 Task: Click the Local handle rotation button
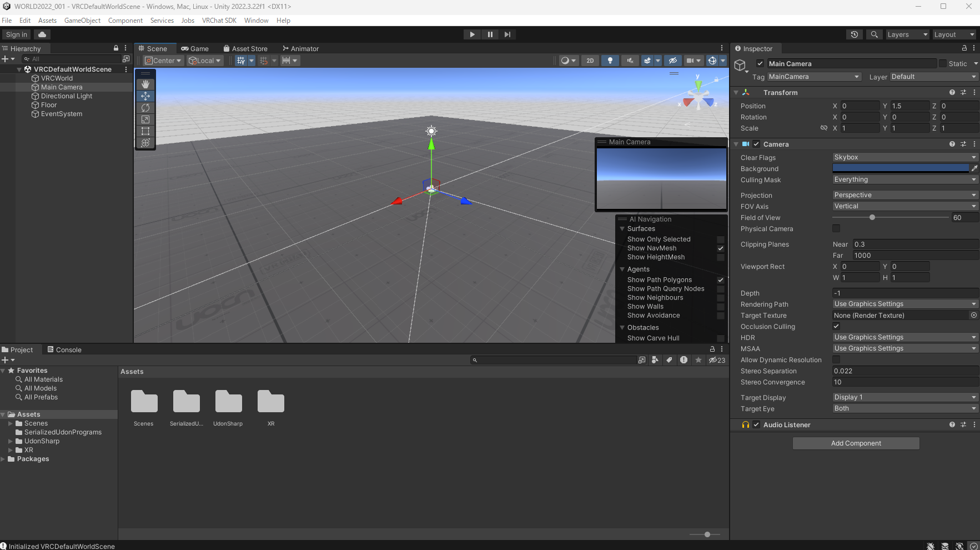click(x=205, y=61)
